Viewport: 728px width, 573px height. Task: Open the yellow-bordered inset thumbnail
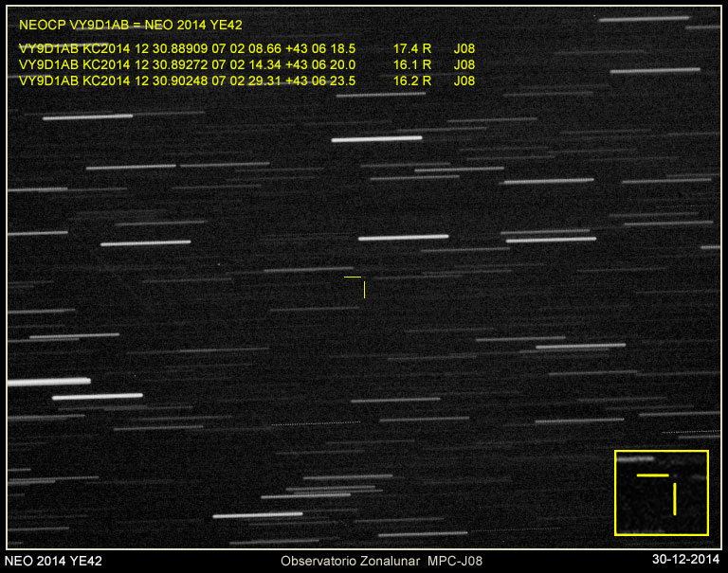pos(662,492)
